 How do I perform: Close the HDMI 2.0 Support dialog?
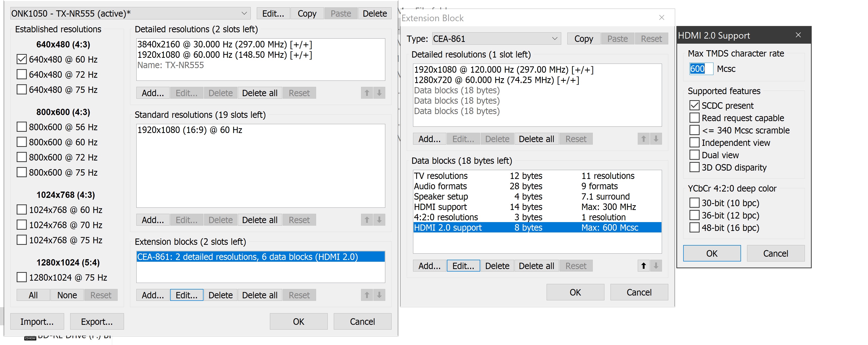click(x=798, y=35)
